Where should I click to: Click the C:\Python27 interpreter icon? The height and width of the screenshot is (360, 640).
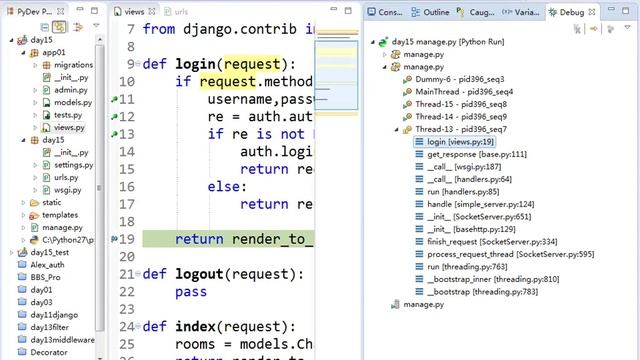[35, 240]
